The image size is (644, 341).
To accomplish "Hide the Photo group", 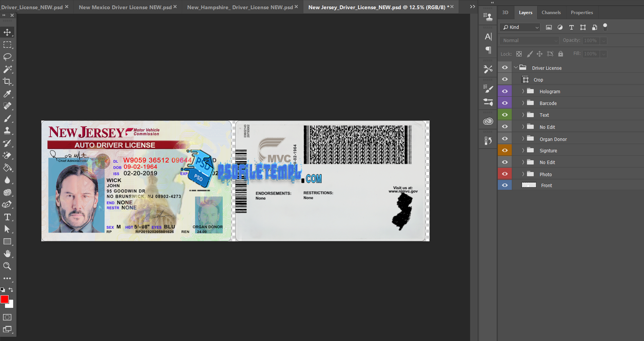I will pos(505,174).
